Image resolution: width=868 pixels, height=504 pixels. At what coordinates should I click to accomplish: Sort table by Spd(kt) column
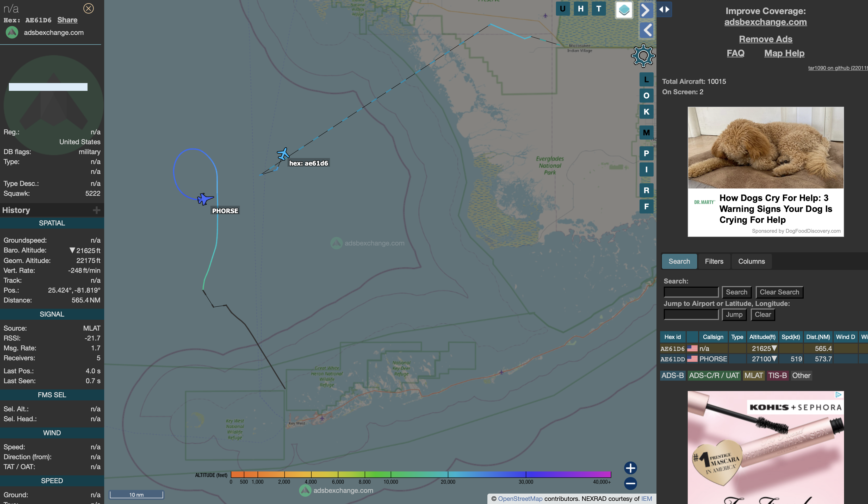(x=790, y=337)
